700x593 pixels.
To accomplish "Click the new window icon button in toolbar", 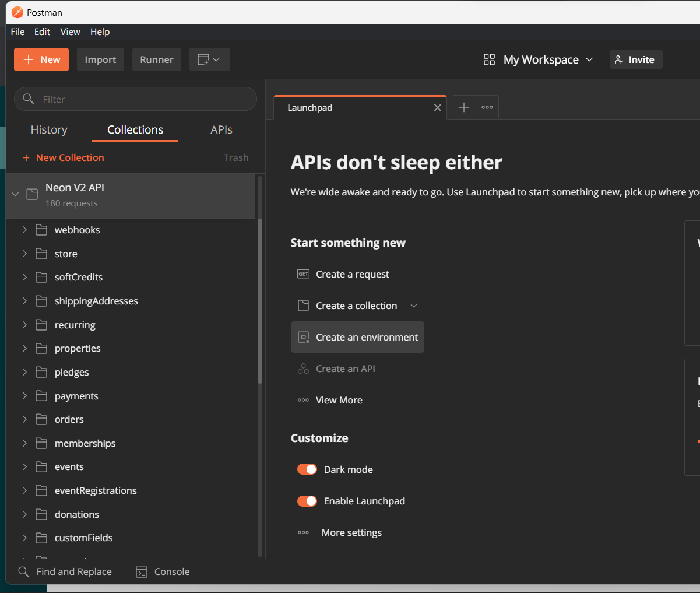I will [209, 59].
